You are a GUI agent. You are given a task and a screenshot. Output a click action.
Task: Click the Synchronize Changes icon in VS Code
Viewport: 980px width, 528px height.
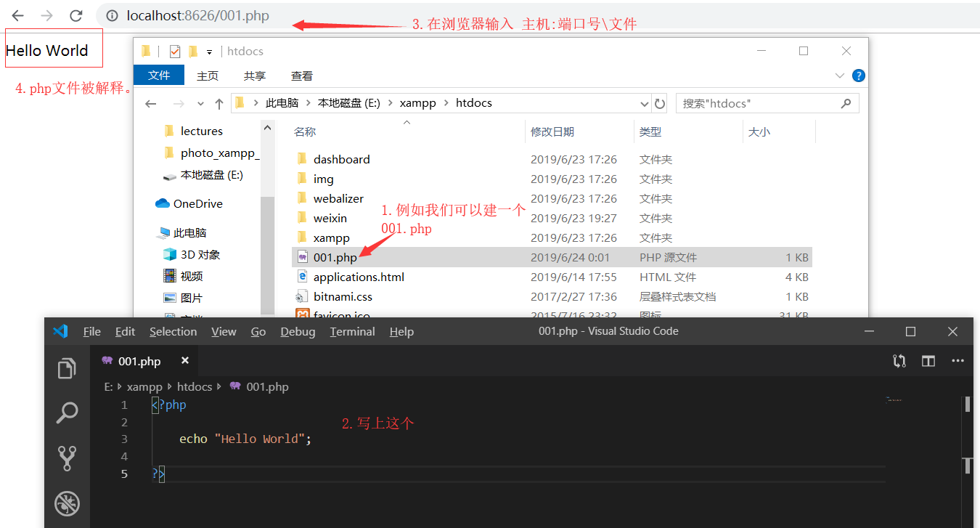pos(899,360)
